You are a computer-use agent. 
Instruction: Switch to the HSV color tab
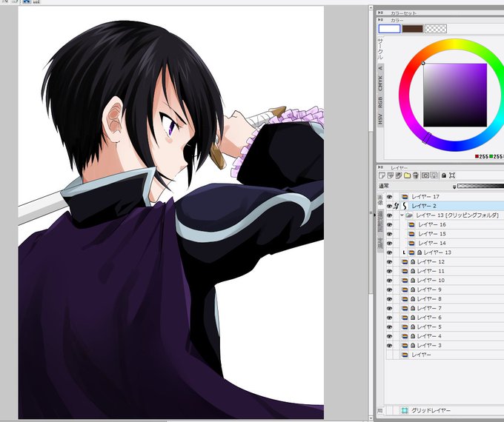[380, 119]
